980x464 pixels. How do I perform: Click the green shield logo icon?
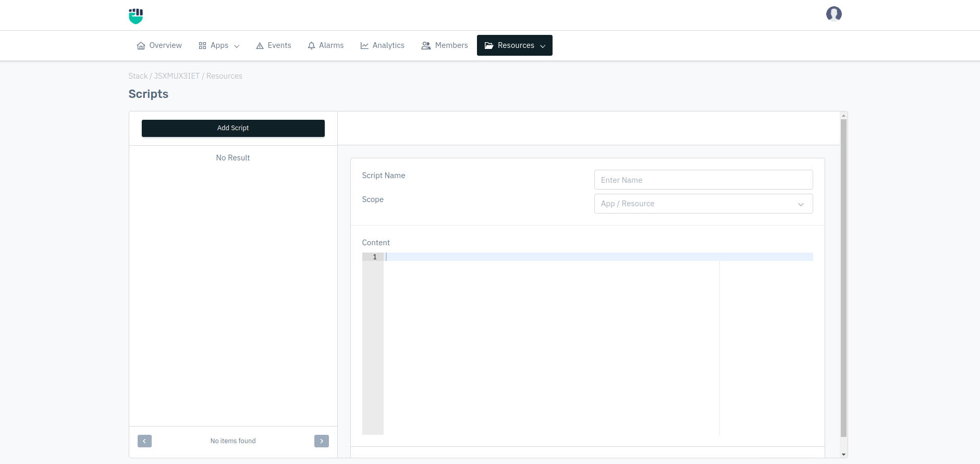coord(136,16)
